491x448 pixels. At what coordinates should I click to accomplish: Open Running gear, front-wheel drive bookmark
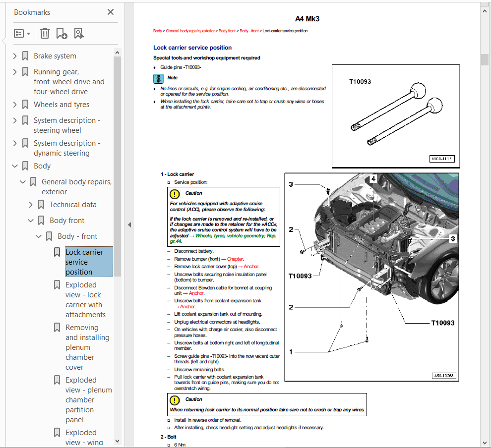coord(69,82)
